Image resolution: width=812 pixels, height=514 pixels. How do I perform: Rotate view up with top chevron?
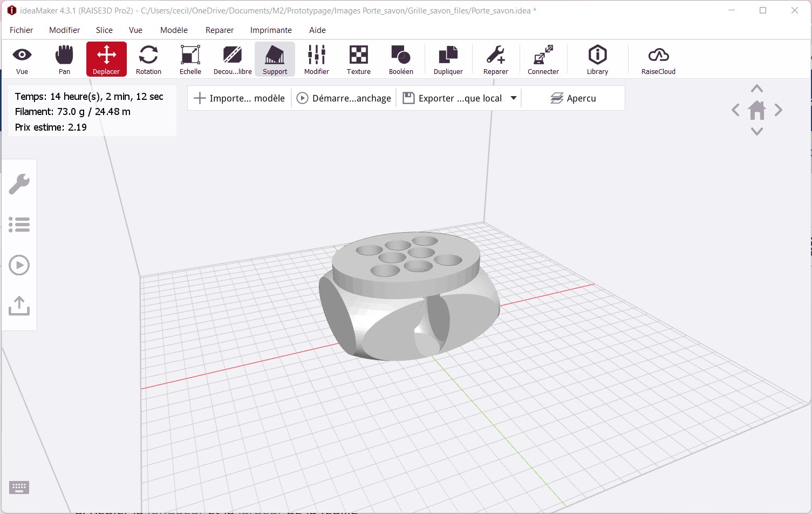pos(757,89)
